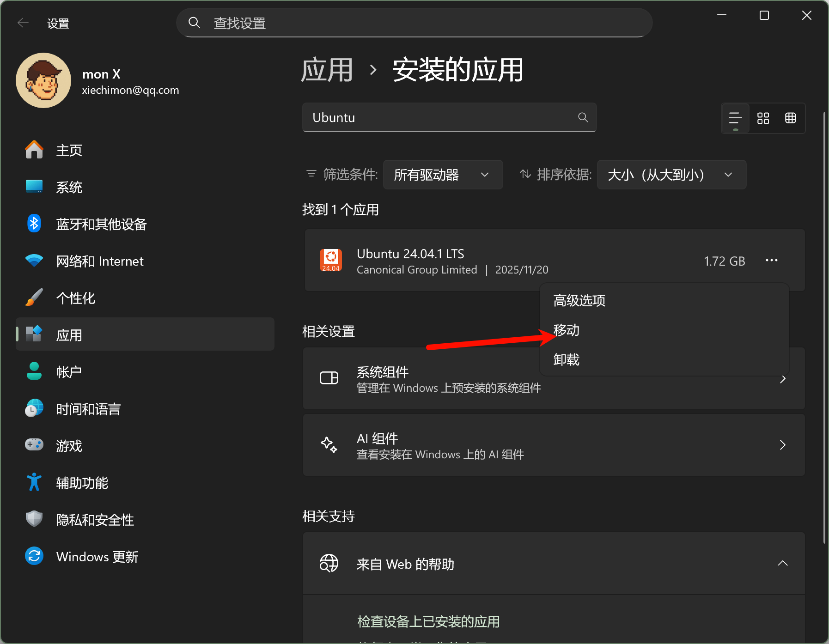The width and height of the screenshot is (829, 644).
Task: Focus the 查找设置 search field
Action: (x=414, y=23)
